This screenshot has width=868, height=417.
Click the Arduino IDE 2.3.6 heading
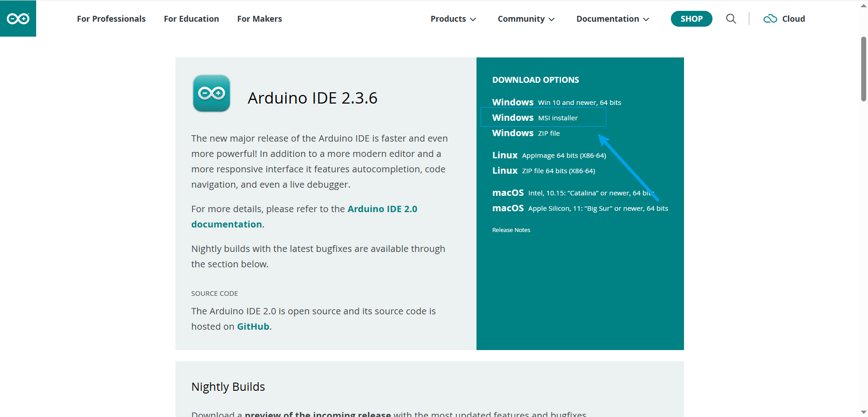[x=312, y=98]
